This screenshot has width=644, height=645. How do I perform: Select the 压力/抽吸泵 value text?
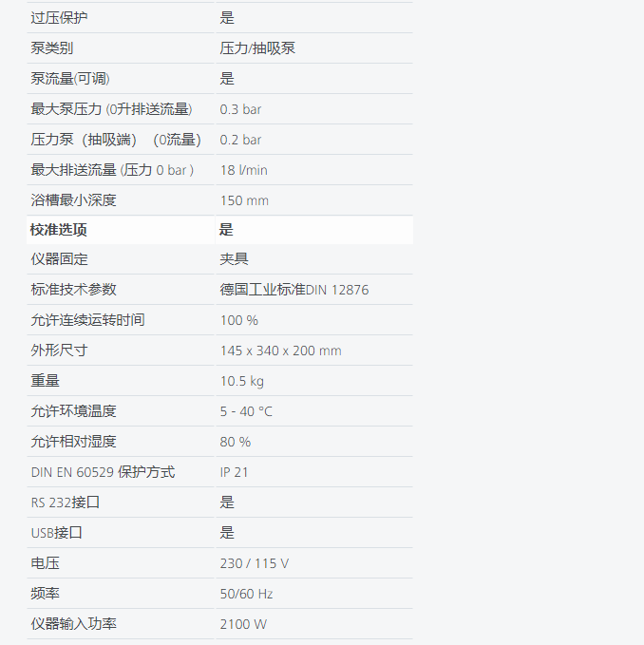pyautogui.click(x=257, y=48)
